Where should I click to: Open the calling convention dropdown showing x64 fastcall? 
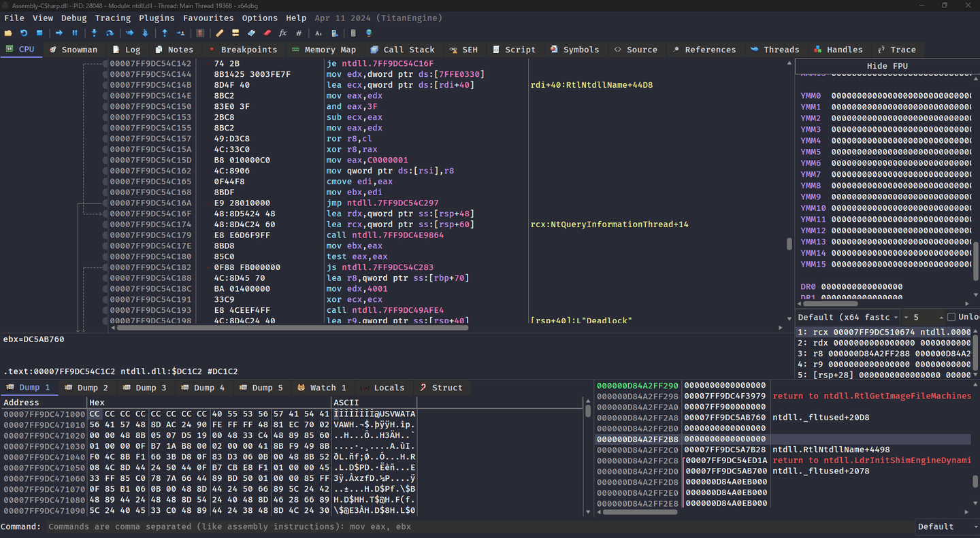point(847,316)
